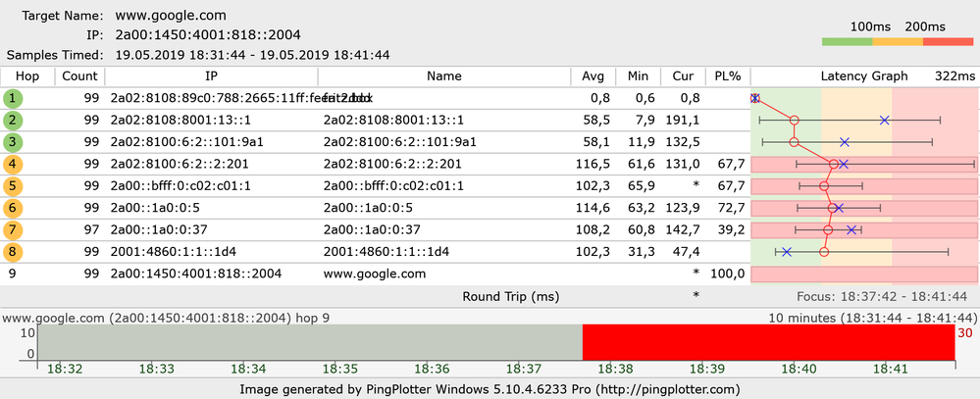Screen dimensions: 980x399
Task: Click the hop 8 latency graph bar
Action: 864,252
